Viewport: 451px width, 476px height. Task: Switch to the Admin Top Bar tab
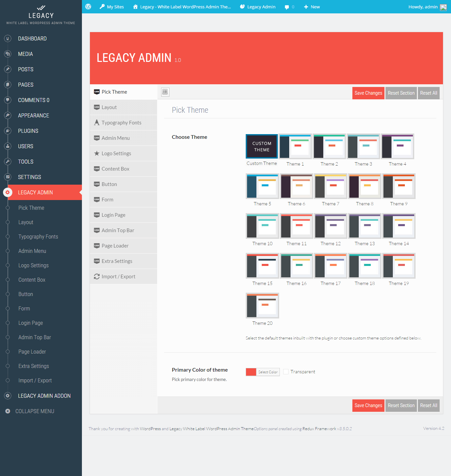click(x=123, y=230)
